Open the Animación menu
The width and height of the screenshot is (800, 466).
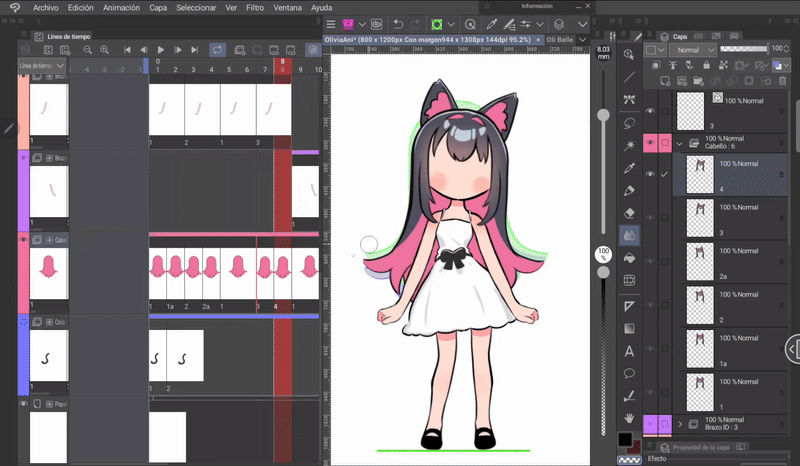tap(121, 7)
